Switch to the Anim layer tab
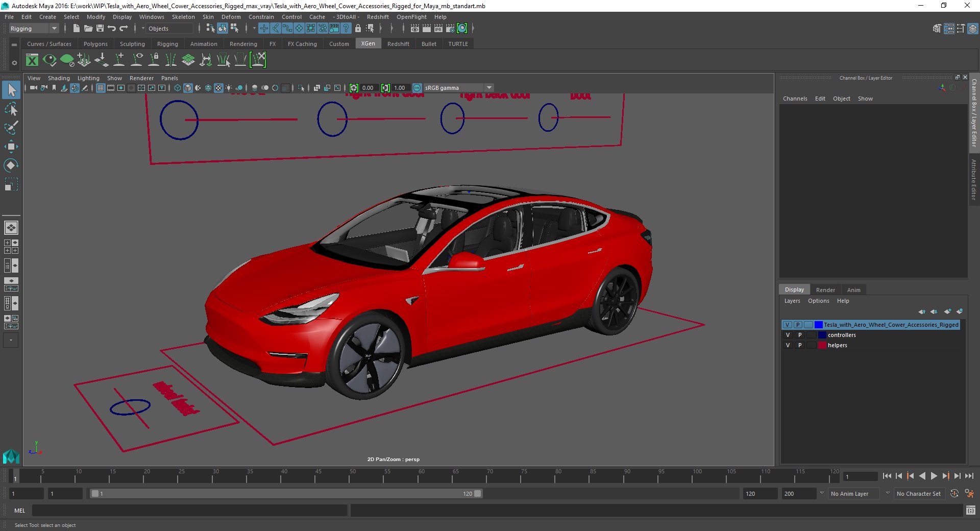 (x=854, y=289)
